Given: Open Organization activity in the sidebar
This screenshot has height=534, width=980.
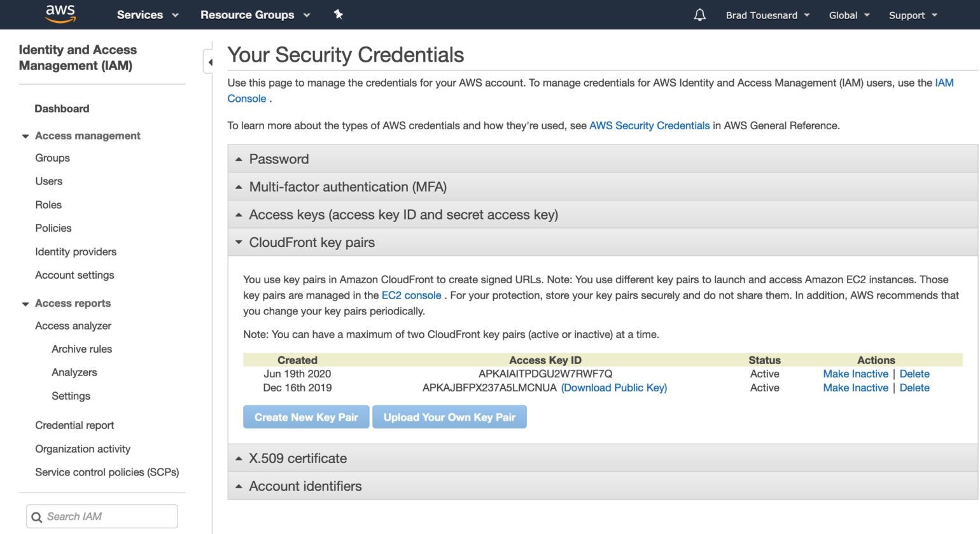Looking at the screenshot, I should point(83,449).
